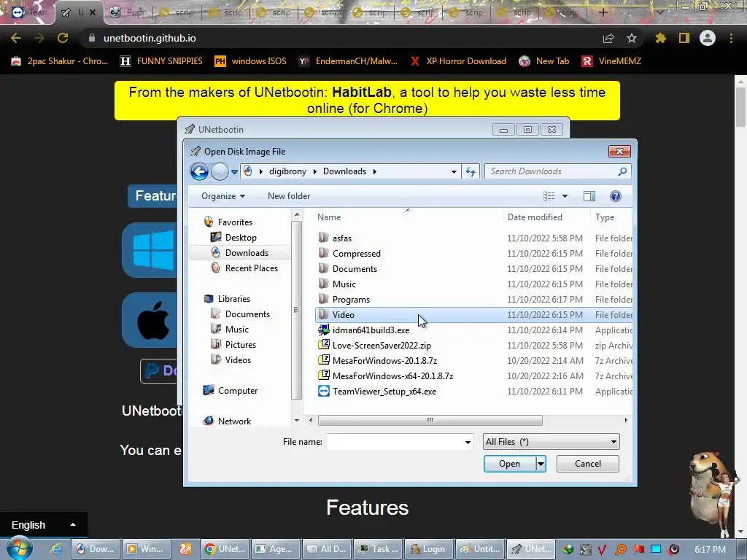
Task: Open the VineMEMZ bookmark
Action: pyautogui.click(x=612, y=61)
